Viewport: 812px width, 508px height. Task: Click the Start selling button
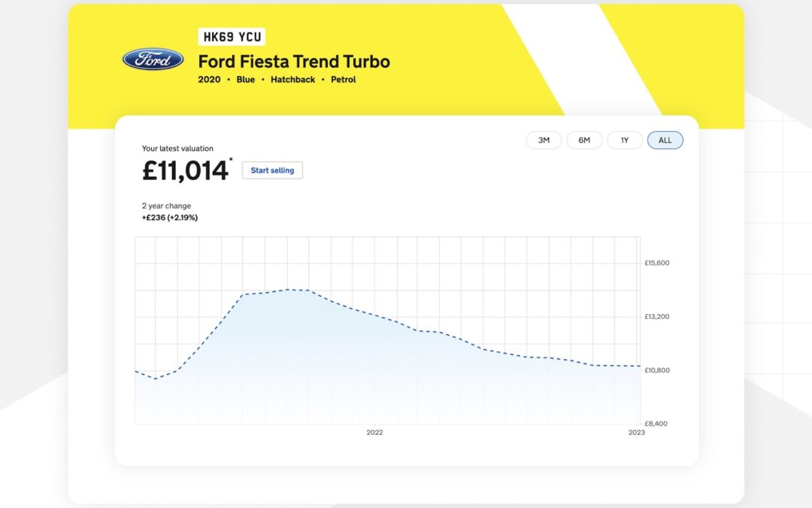click(272, 170)
